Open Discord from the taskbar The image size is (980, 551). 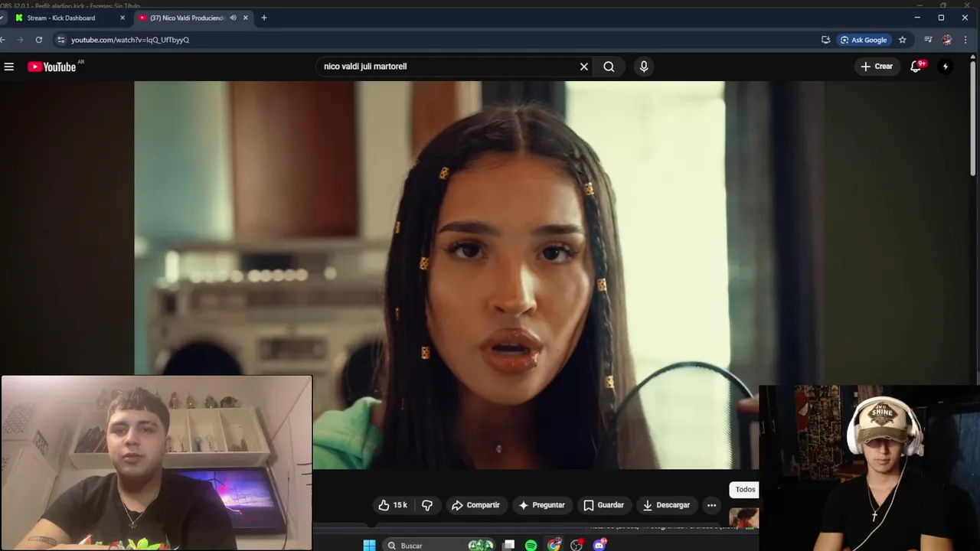click(599, 545)
